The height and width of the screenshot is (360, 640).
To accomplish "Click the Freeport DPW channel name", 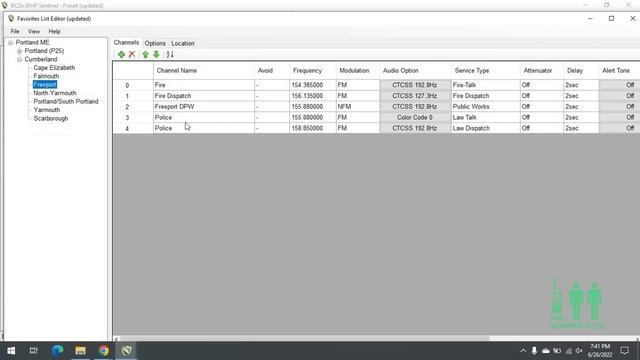I will (x=174, y=107).
